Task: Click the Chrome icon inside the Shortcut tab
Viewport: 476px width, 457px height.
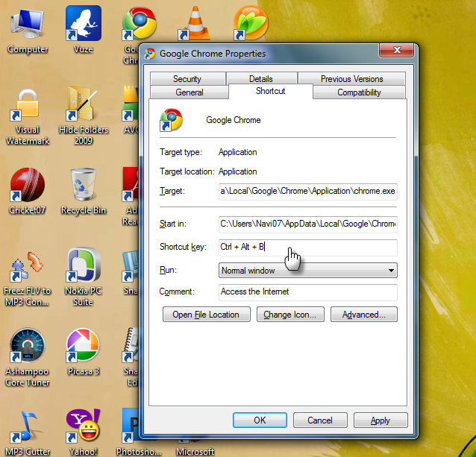Action: 171,120
